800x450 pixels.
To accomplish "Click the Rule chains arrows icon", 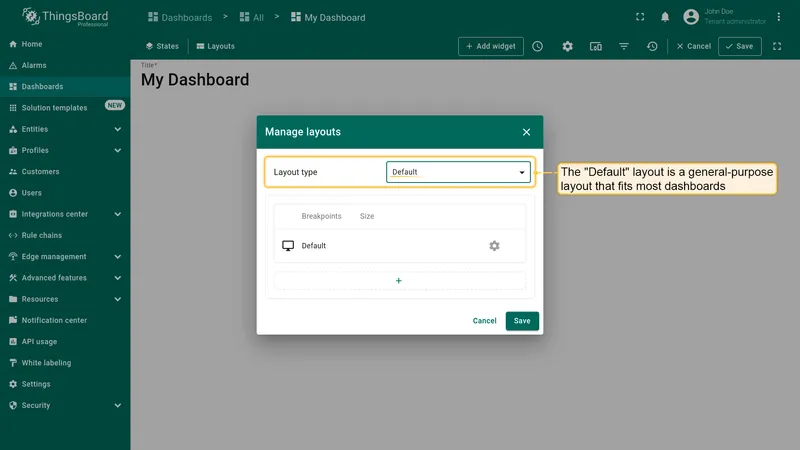I will coord(13,235).
